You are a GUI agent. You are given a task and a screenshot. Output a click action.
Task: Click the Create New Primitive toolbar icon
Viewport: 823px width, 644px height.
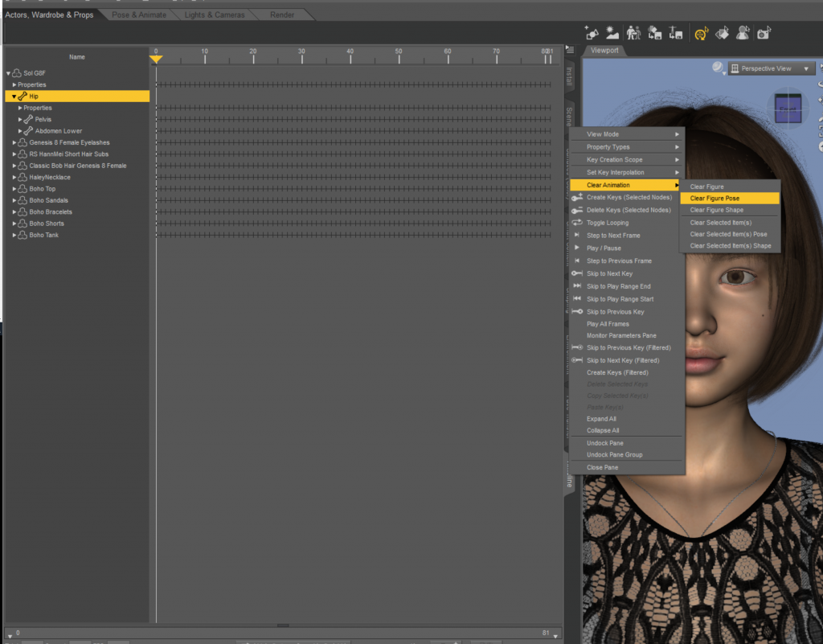click(x=592, y=33)
